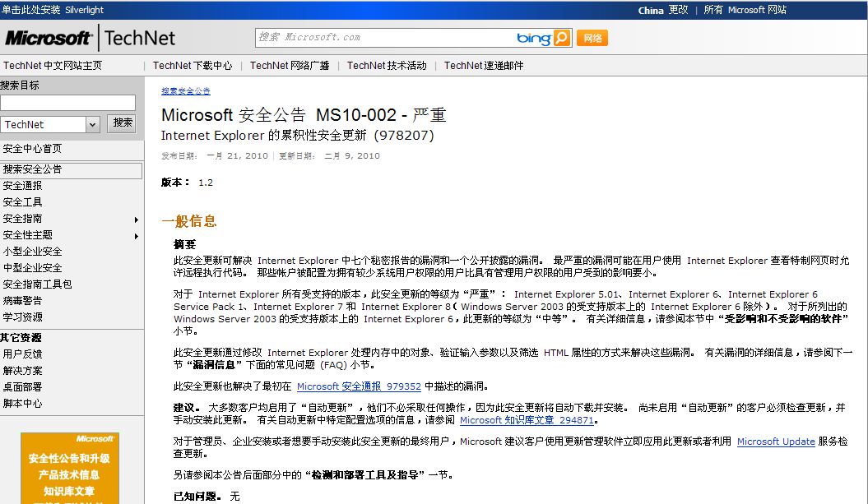Viewport: 868px width, 504px height.
Task: Open Microsoft 知识库文章 294871 link
Action: tap(527, 420)
